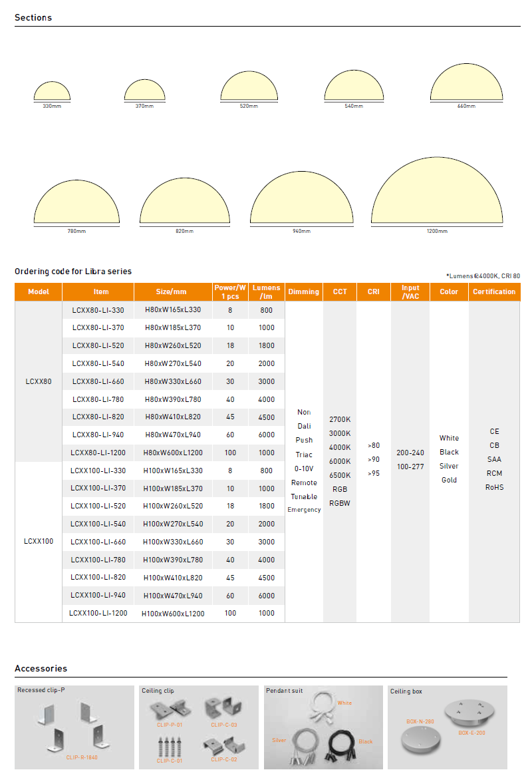The image size is (532, 774).
Task: Select item LCXX80-LI-330
Action: [98, 310]
